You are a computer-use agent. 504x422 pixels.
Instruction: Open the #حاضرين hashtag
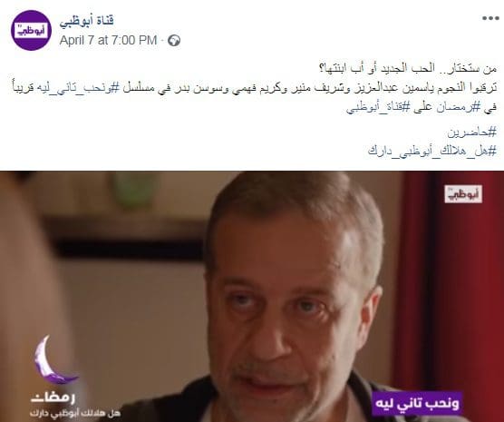pos(472,132)
